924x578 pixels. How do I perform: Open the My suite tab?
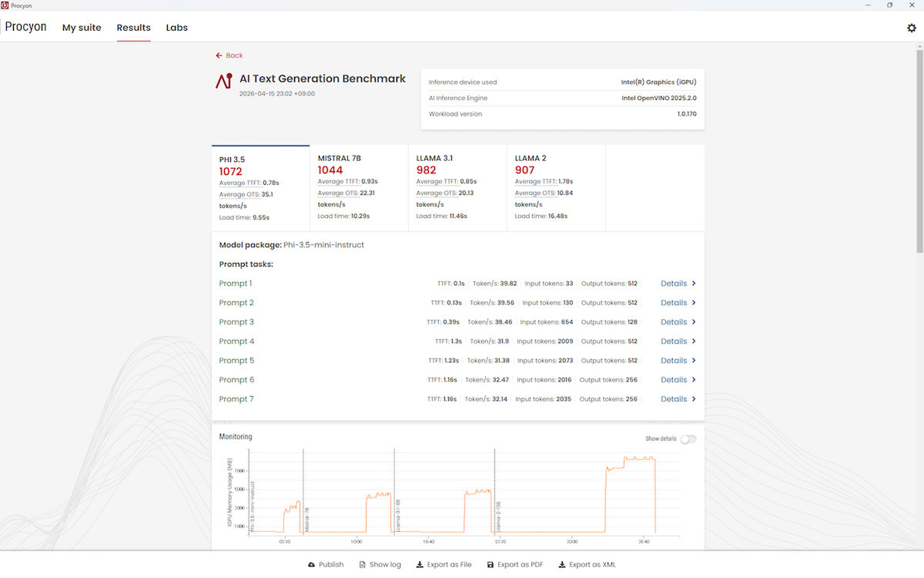(x=82, y=28)
